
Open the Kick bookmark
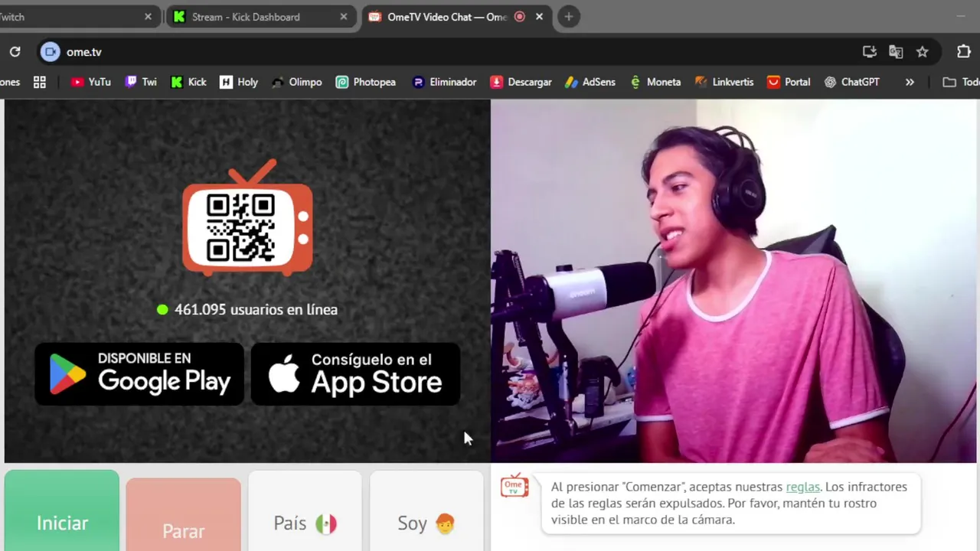[x=188, y=82]
